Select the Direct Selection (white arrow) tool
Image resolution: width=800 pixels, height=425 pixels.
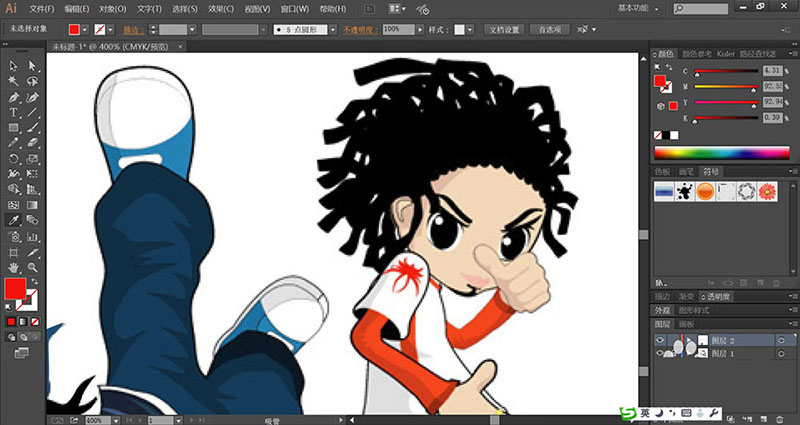point(32,66)
